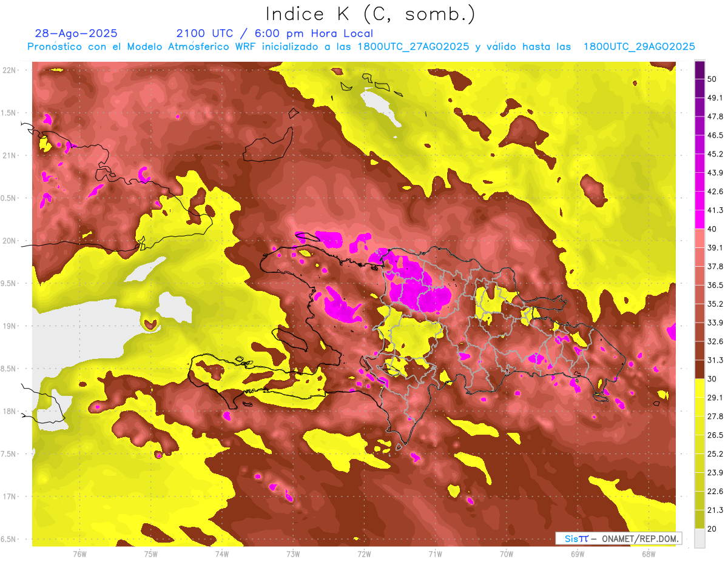Click the colorbar value '29.1'
728x562 pixels.
[x=715, y=398]
